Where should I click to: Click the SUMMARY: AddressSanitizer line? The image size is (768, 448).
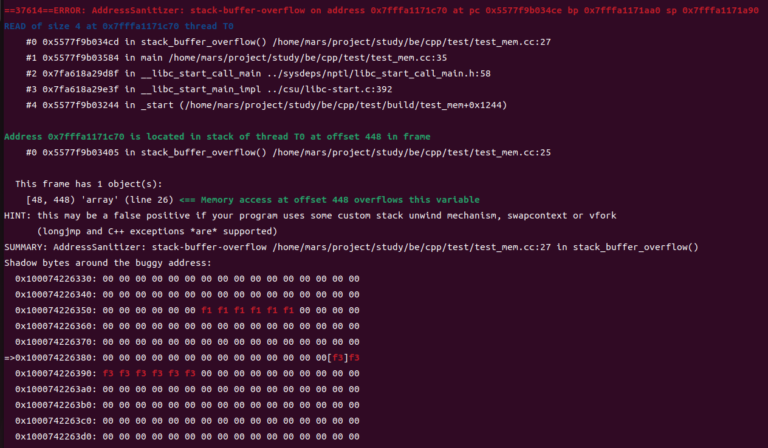(x=350, y=247)
